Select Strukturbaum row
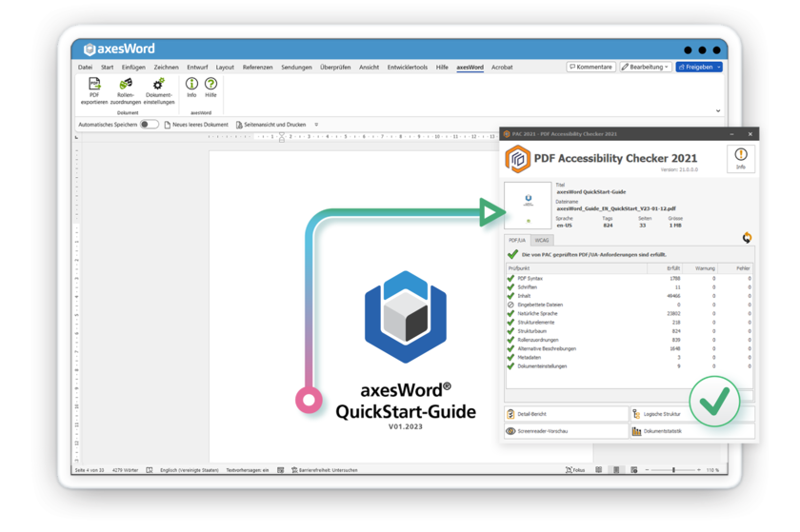 [x=630, y=331]
